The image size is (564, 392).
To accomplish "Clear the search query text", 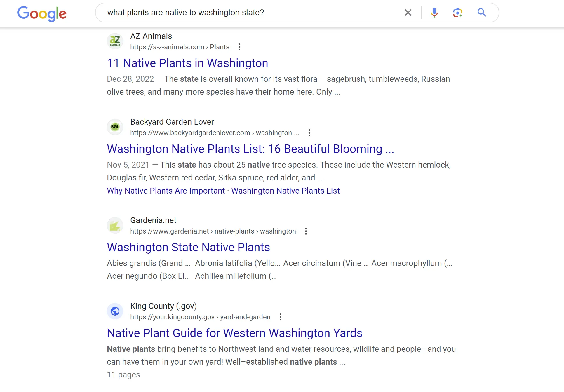I will [408, 13].
